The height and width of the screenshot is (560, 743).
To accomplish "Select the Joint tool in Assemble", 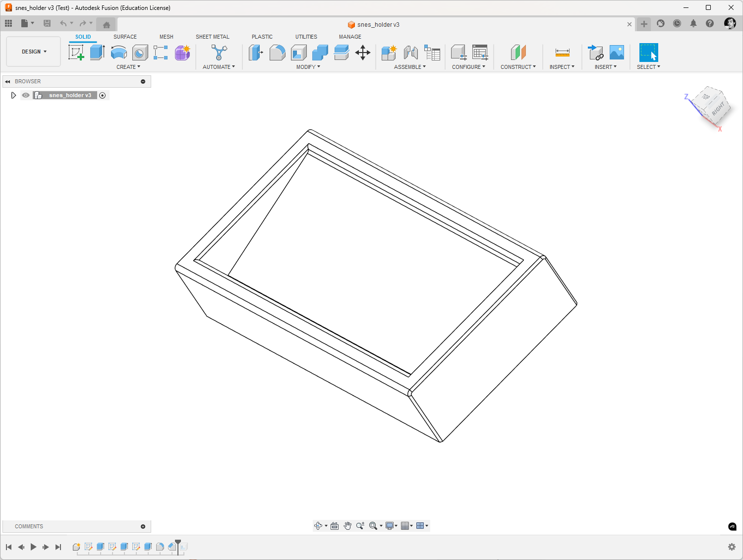I will point(410,52).
